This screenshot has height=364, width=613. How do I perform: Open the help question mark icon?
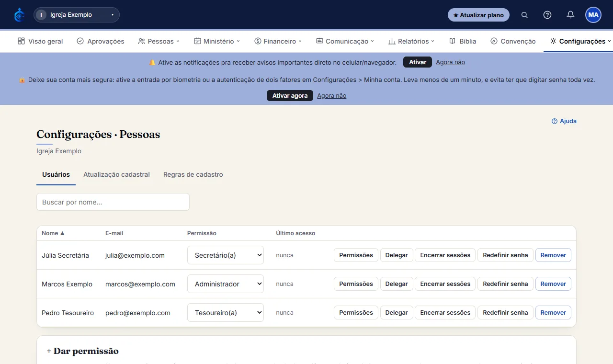coord(547,15)
